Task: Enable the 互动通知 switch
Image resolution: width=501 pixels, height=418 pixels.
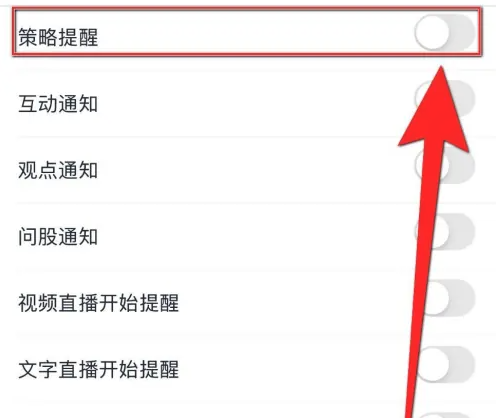Action: (445, 99)
